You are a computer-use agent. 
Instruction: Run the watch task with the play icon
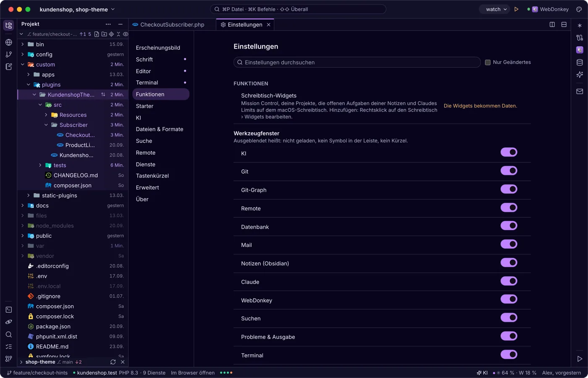(x=517, y=9)
